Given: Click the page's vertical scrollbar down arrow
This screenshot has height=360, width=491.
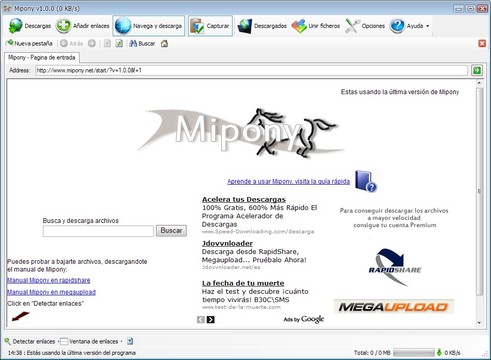Looking at the screenshot, I should pos(479,323).
